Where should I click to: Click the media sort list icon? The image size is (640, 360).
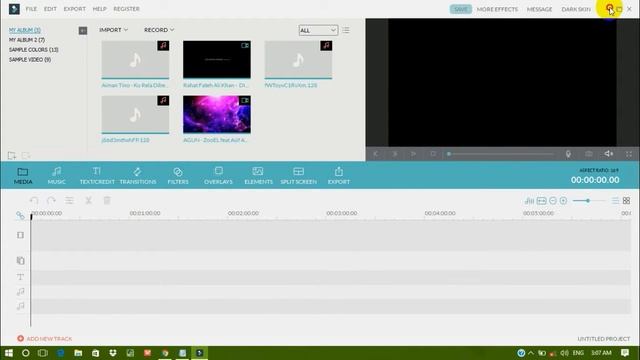(x=346, y=30)
